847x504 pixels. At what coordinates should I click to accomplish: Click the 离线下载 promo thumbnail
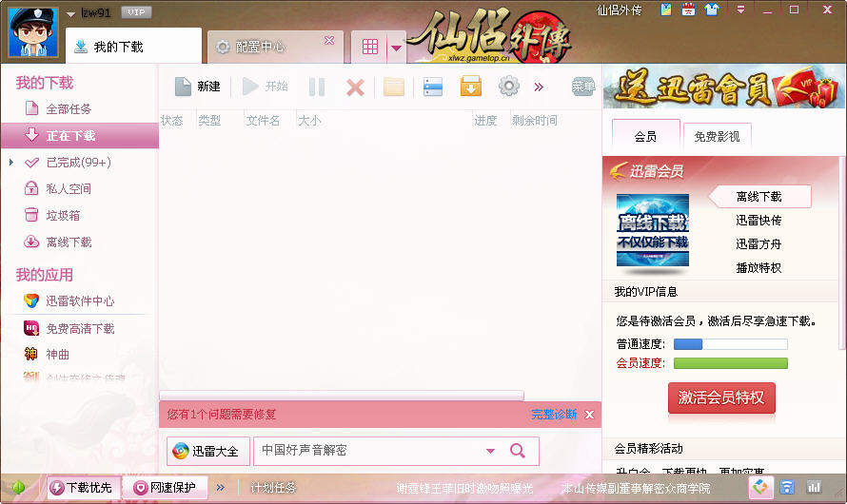click(653, 230)
